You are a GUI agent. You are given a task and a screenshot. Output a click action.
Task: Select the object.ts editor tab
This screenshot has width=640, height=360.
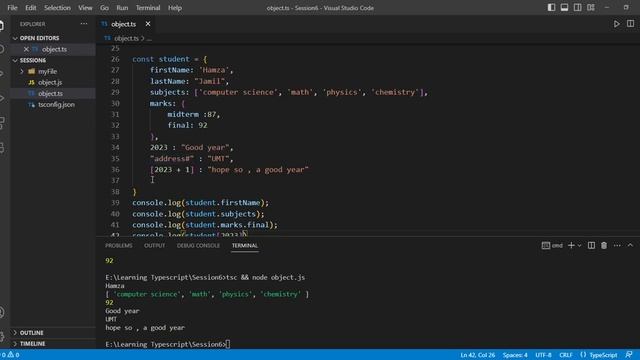click(123, 24)
